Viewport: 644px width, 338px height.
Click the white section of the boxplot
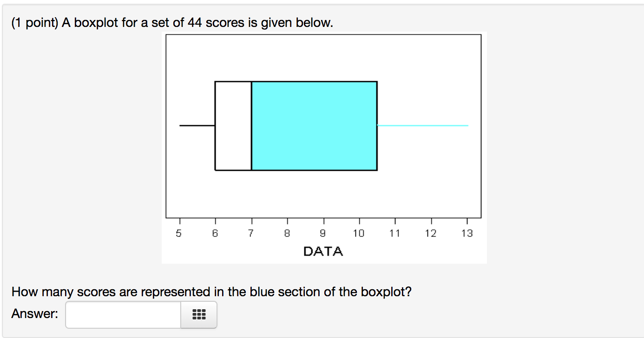coord(232,125)
